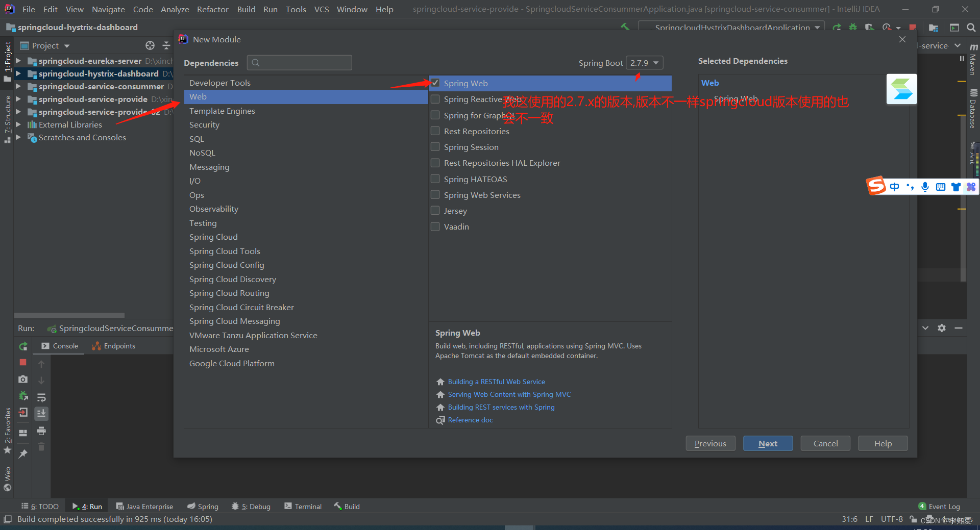The width and height of the screenshot is (980, 530).
Task: Click the camera thread dump icon
Action: [23, 380]
